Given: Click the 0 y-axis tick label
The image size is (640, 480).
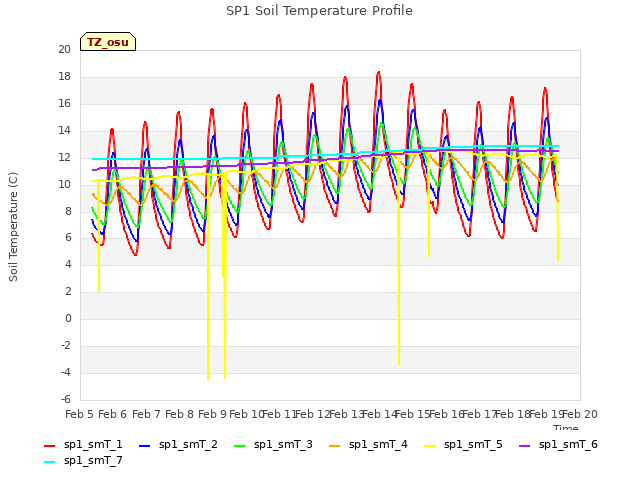Looking at the screenshot, I should coord(68,318).
